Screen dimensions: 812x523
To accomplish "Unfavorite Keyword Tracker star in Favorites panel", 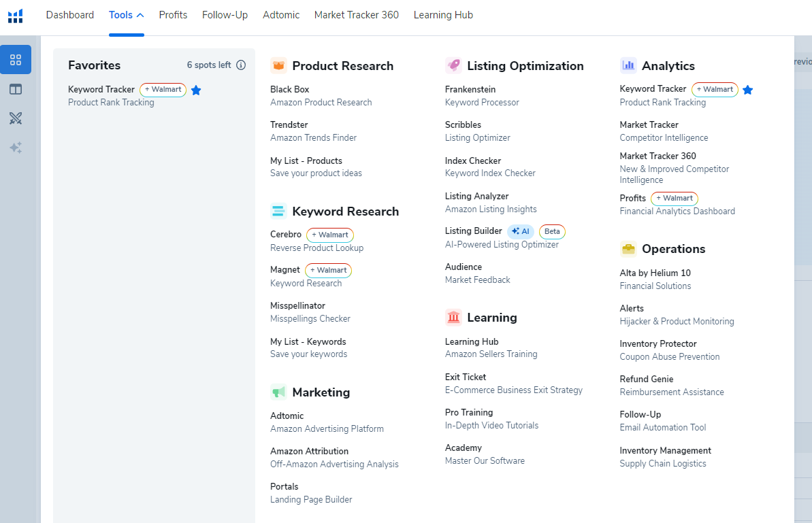I will point(196,90).
